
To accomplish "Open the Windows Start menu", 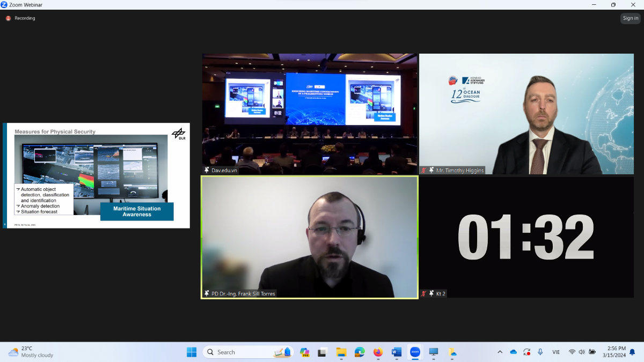I will (x=192, y=352).
